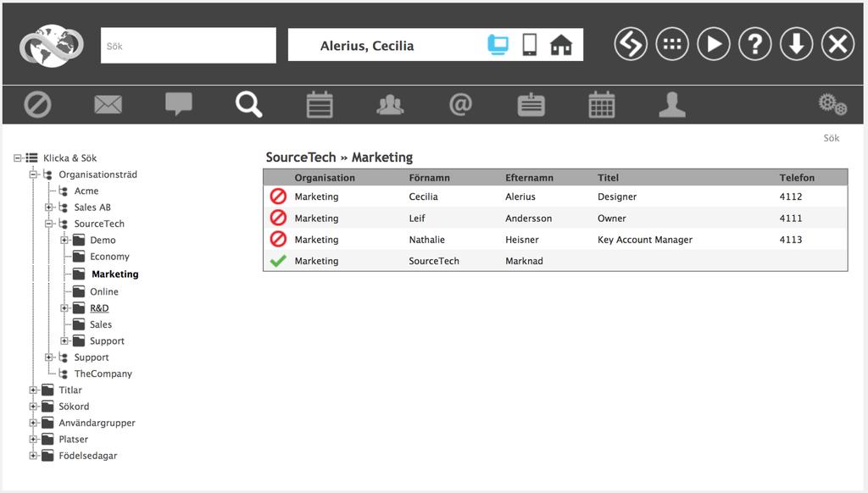868x493 pixels.
Task: Select the Online folder
Action: (x=104, y=291)
